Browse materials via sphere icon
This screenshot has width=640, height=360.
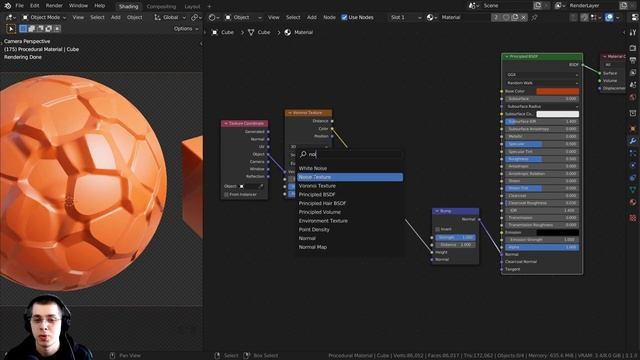431,18
